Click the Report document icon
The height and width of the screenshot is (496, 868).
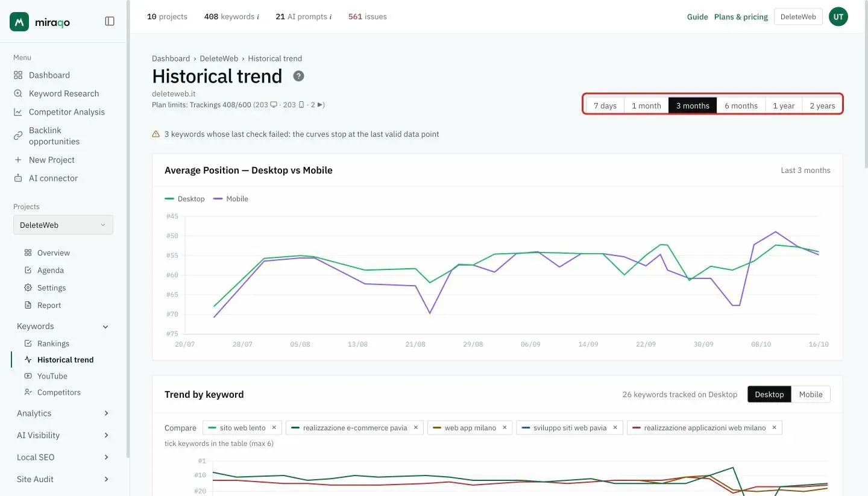28,305
